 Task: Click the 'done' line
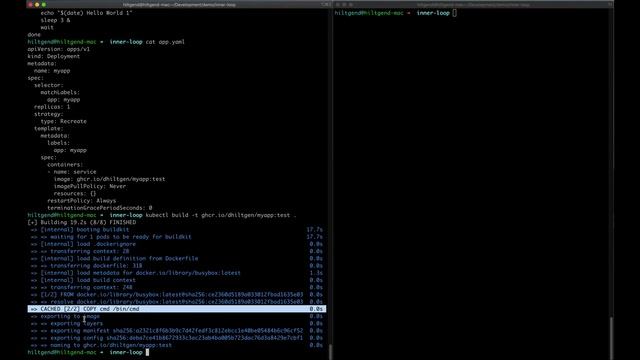click(34, 35)
